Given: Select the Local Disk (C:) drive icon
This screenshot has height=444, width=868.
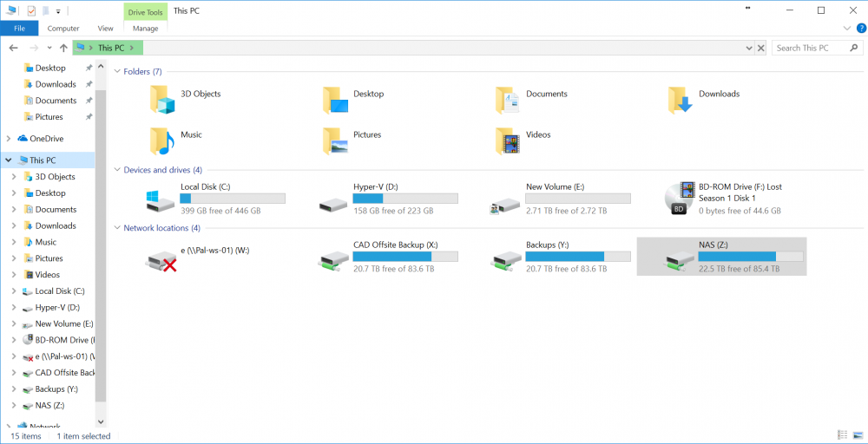Looking at the screenshot, I should (x=161, y=200).
